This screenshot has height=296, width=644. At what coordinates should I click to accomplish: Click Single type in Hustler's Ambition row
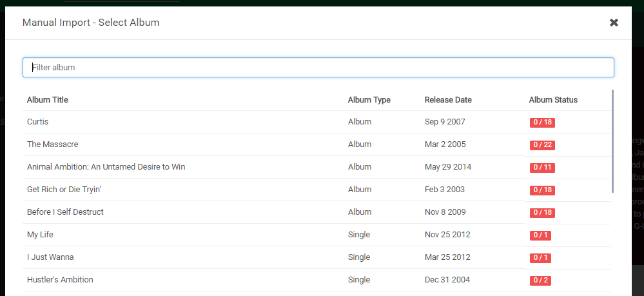point(359,280)
